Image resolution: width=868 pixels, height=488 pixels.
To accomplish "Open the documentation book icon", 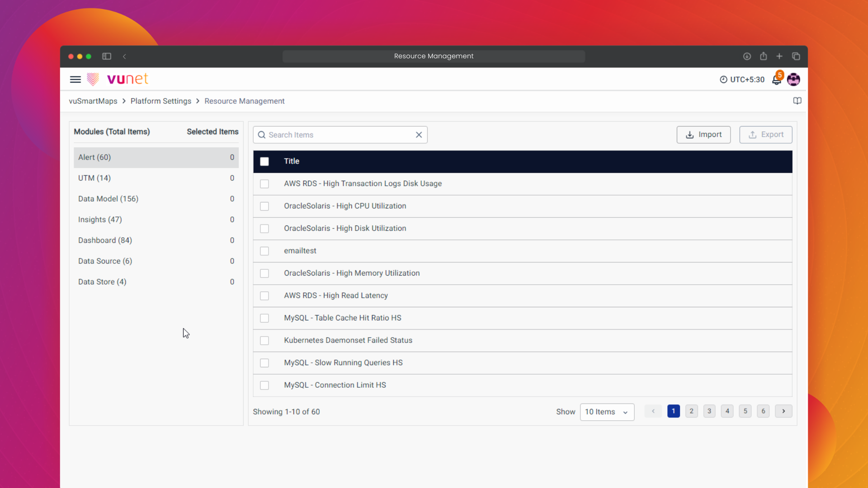I will pyautogui.click(x=797, y=101).
